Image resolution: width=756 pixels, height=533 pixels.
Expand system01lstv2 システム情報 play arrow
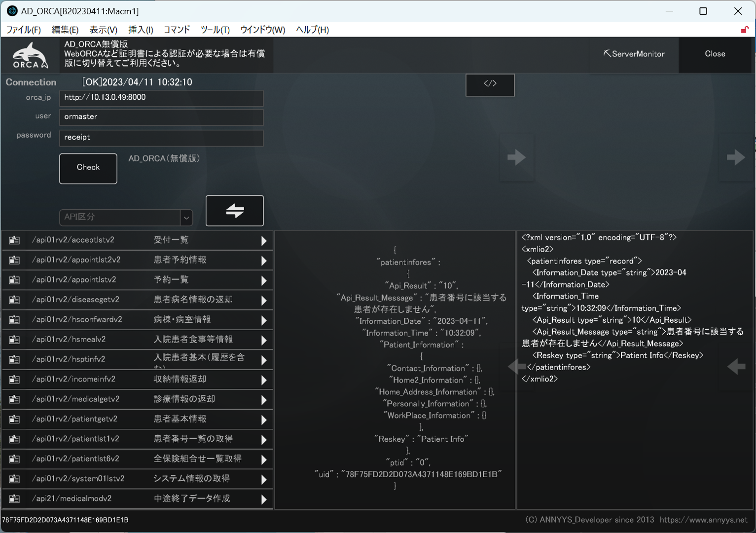(x=264, y=480)
